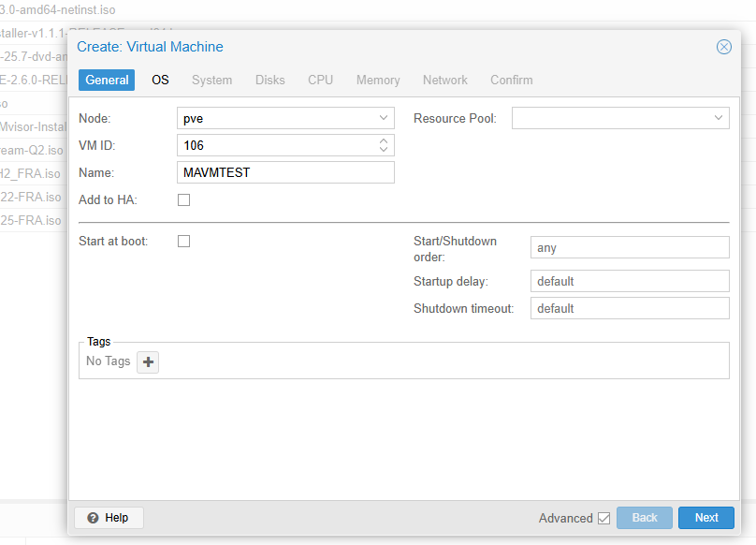
Task: Click the Help question mark icon
Action: 92,518
